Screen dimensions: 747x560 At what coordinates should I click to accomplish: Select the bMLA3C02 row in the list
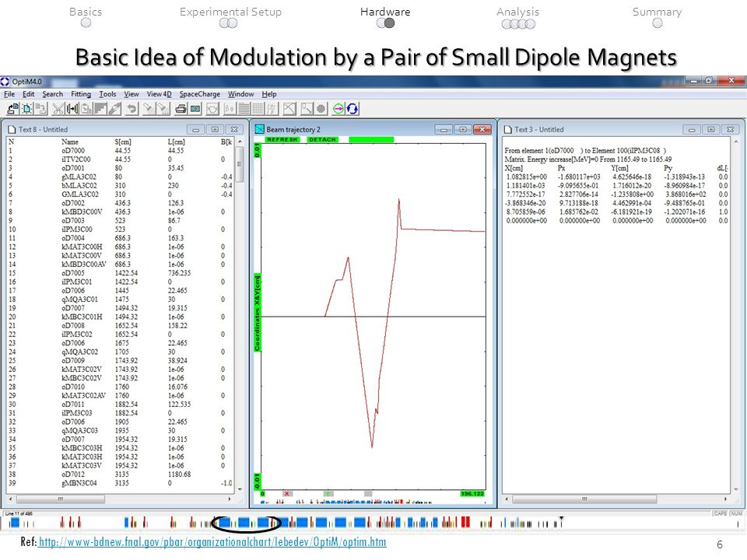coord(121,186)
